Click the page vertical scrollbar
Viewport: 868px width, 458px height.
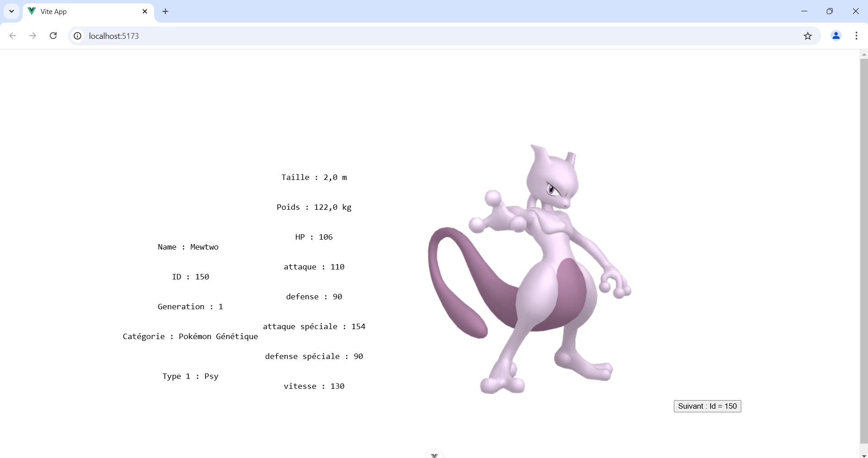coord(863,251)
